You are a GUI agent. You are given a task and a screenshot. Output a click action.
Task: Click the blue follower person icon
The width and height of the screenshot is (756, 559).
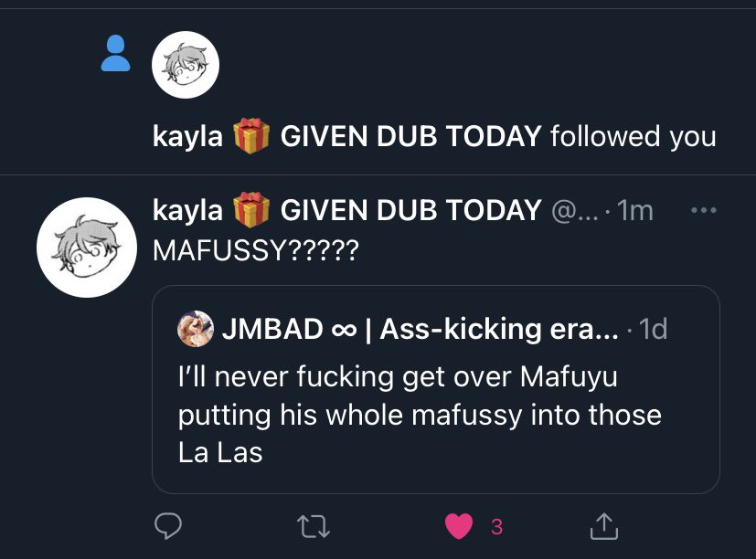[x=115, y=53]
